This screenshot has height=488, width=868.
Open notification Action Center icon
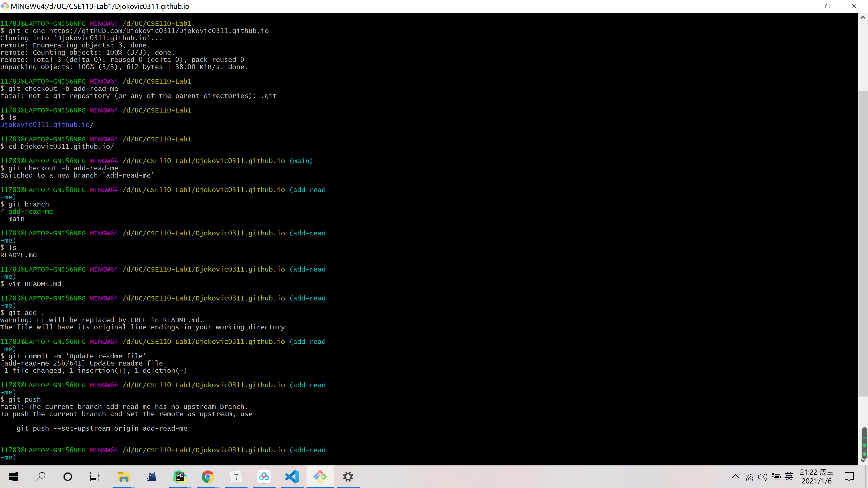[x=849, y=476]
